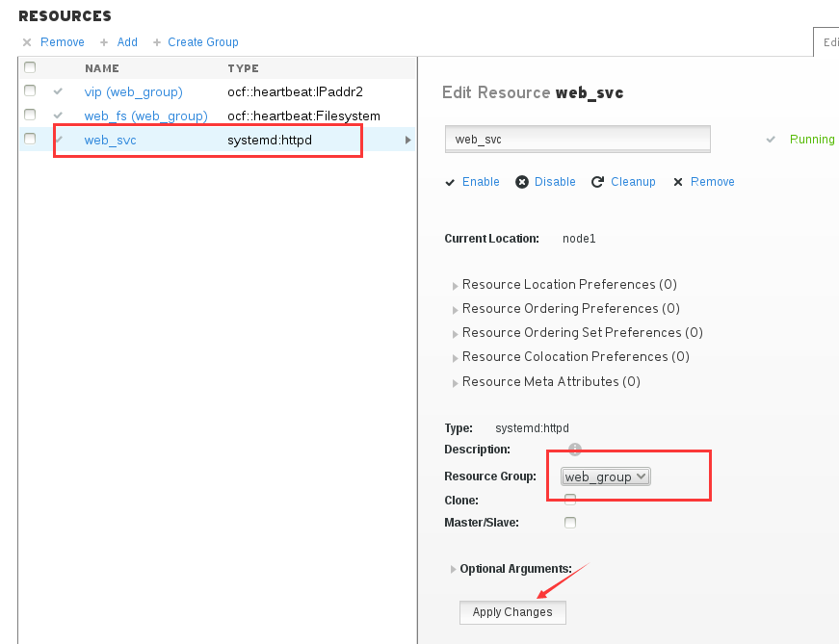The height and width of the screenshot is (644, 839).
Task: Click the Disable link
Action: point(555,182)
